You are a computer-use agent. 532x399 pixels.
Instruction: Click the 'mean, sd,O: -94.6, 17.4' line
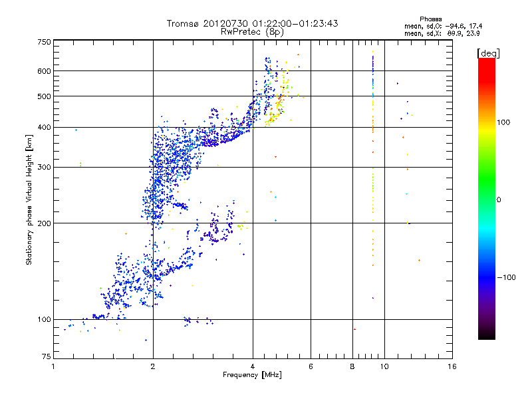(x=443, y=26)
